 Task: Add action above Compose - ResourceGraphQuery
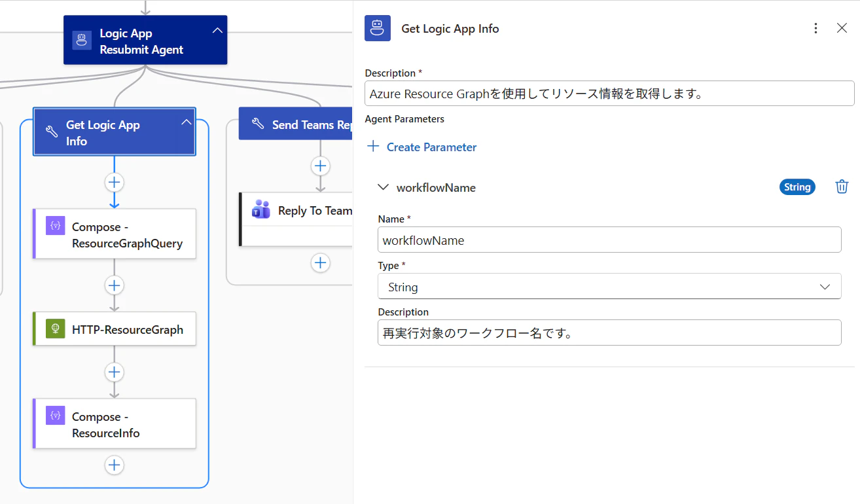tap(115, 182)
